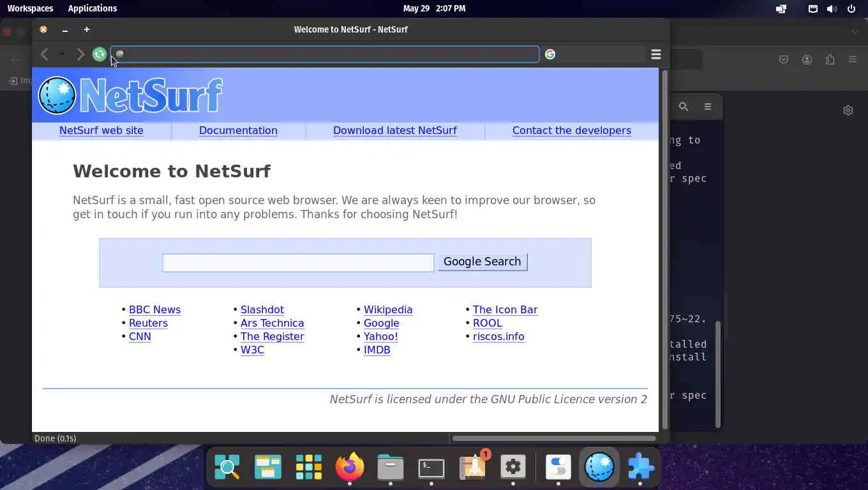This screenshot has width=868, height=490.
Task: Visit the ROOL link
Action: [488, 323]
